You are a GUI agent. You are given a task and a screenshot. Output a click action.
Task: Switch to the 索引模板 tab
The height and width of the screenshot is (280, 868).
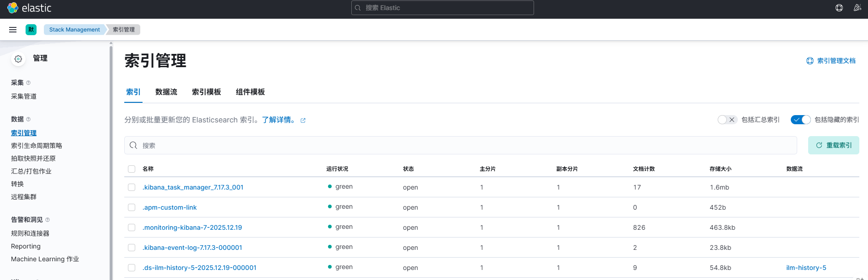tap(206, 92)
